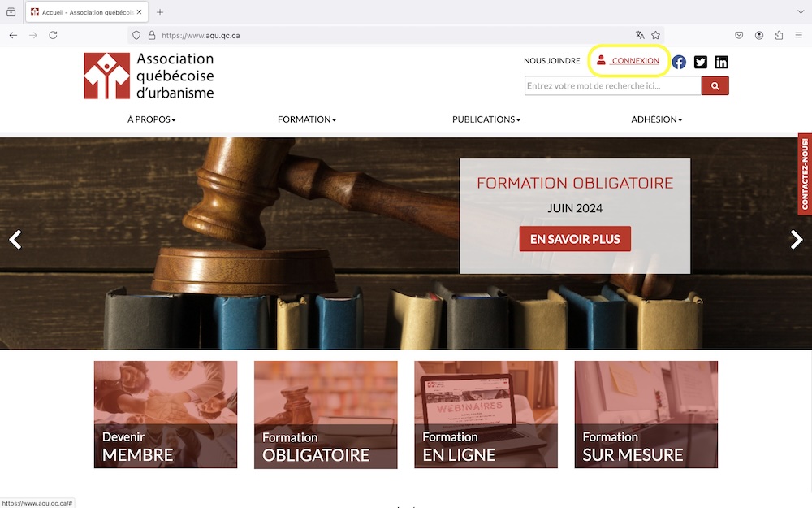
Task: Expand the FORMATION dropdown menu
Action: coord(307,119)
